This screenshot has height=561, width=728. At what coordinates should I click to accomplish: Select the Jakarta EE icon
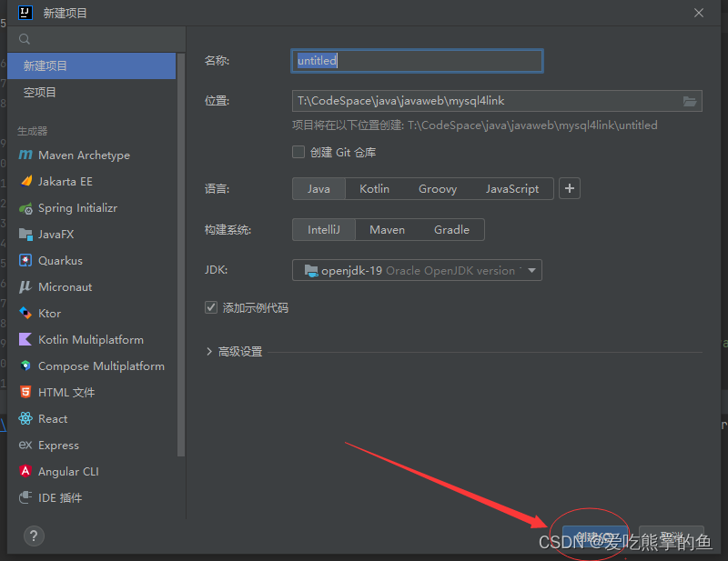[26, 181]
